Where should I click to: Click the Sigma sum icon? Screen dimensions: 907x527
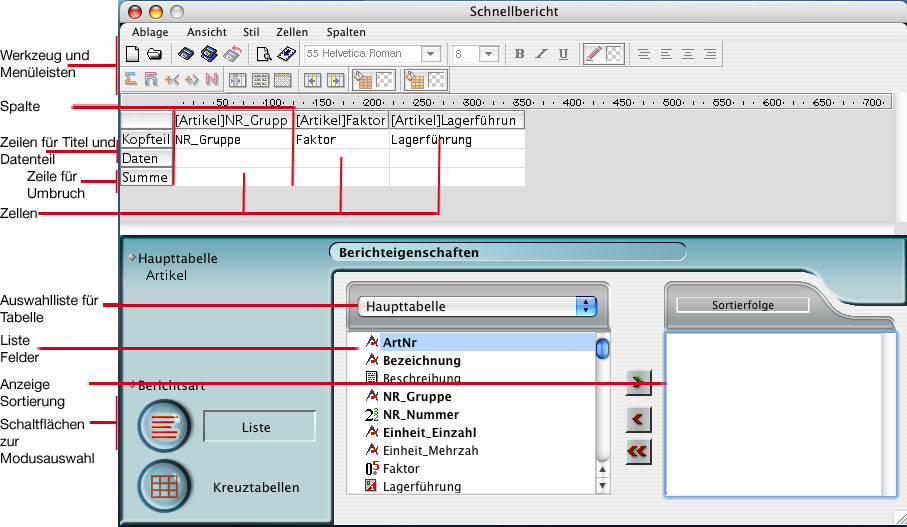tap(131, 79)
